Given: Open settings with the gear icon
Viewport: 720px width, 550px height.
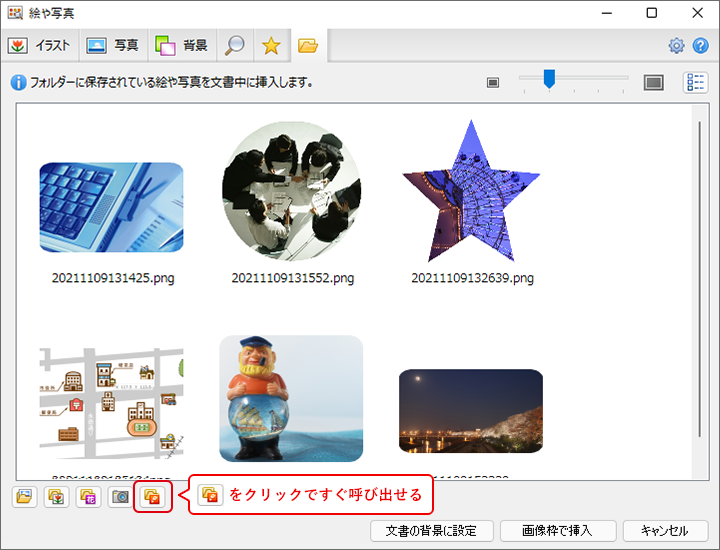Looking at the screenshot, I should pos(676,46).
